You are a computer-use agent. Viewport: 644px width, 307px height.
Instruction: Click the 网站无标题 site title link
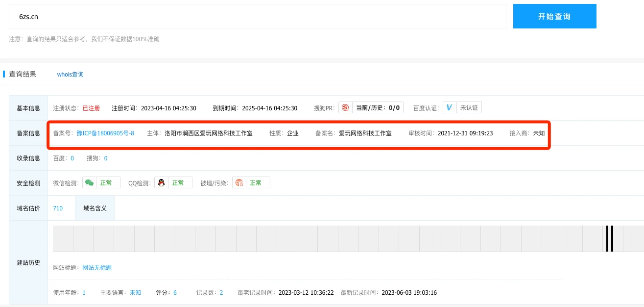(x=97, y=267)
